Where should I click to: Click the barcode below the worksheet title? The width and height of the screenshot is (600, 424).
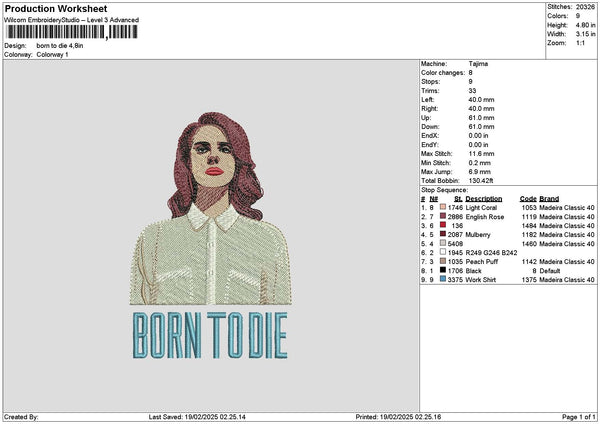click(x=70, y=32)
